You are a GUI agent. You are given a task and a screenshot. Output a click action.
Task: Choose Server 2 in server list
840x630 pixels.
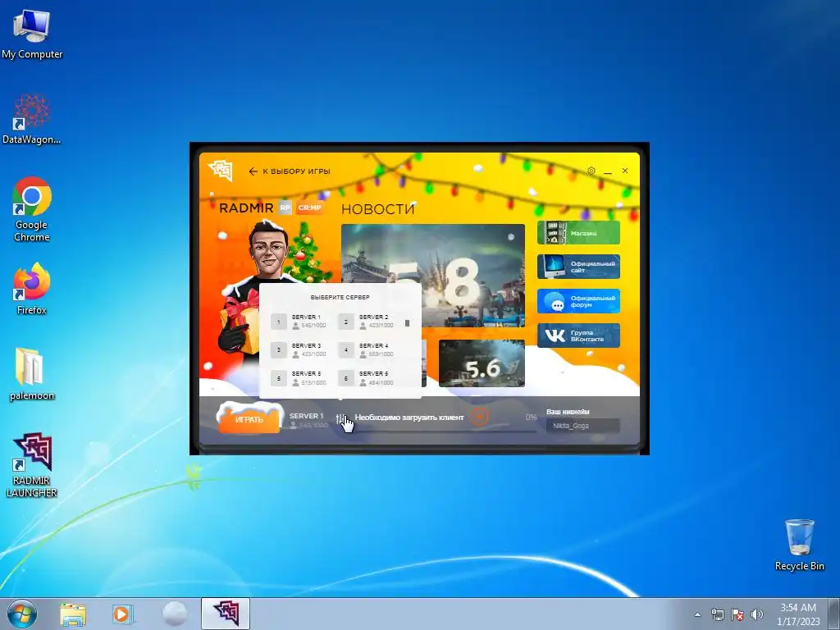tap(367, 322)
